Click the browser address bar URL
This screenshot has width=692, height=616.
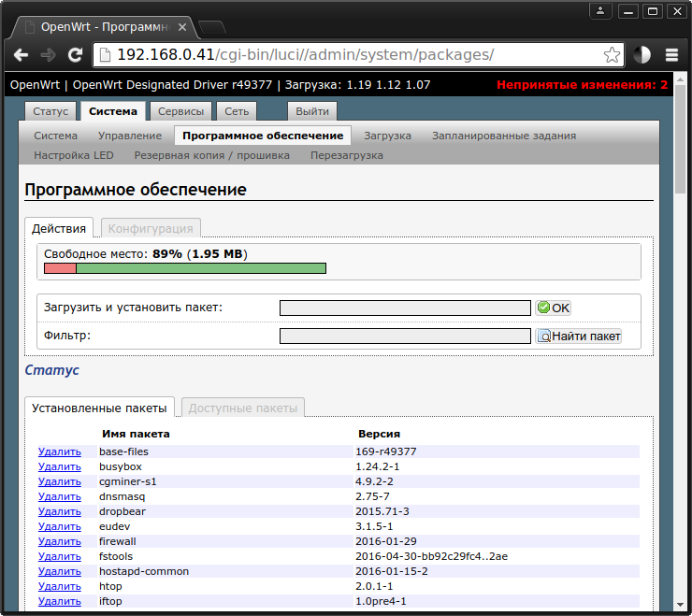(x=306, y=54)
